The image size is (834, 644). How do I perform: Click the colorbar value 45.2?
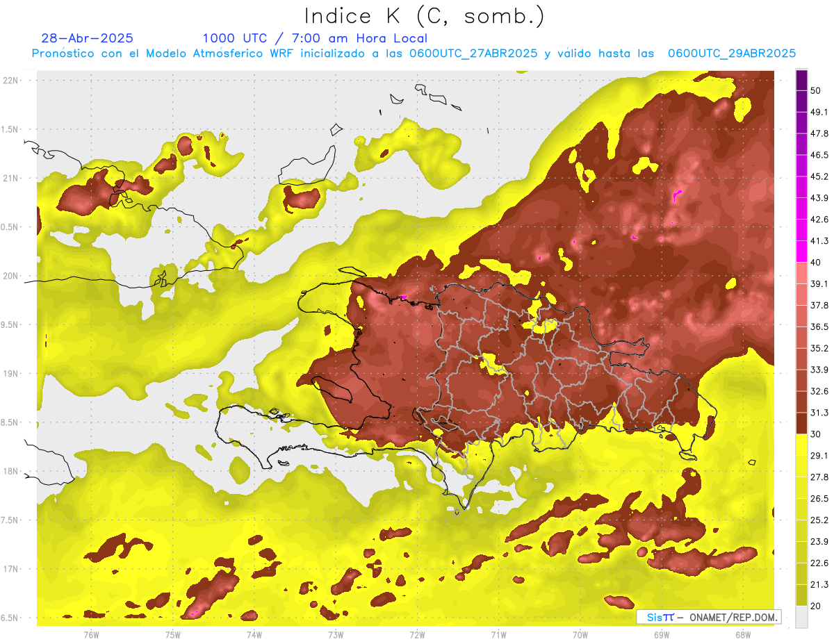pos(819,176)
